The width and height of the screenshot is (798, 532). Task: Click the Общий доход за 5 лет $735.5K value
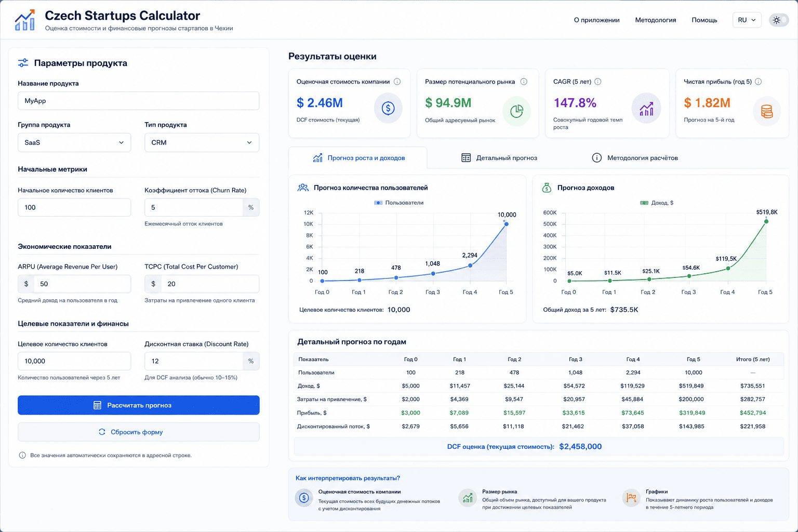tap(624, 310)
